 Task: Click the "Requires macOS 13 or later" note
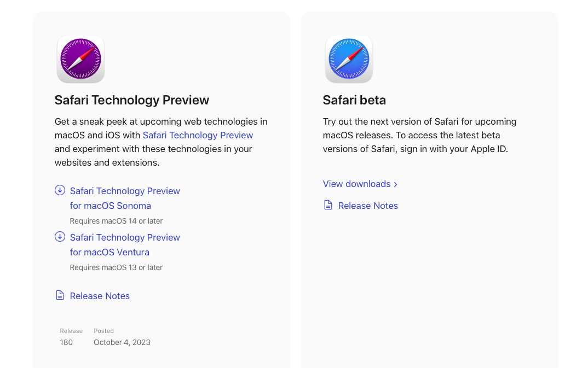point(116,267)
